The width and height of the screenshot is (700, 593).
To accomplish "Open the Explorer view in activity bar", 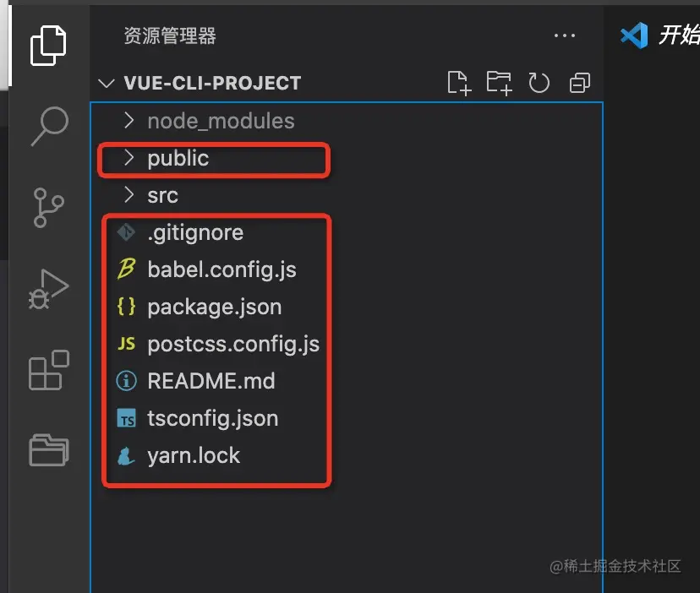I will click(48, 46).
